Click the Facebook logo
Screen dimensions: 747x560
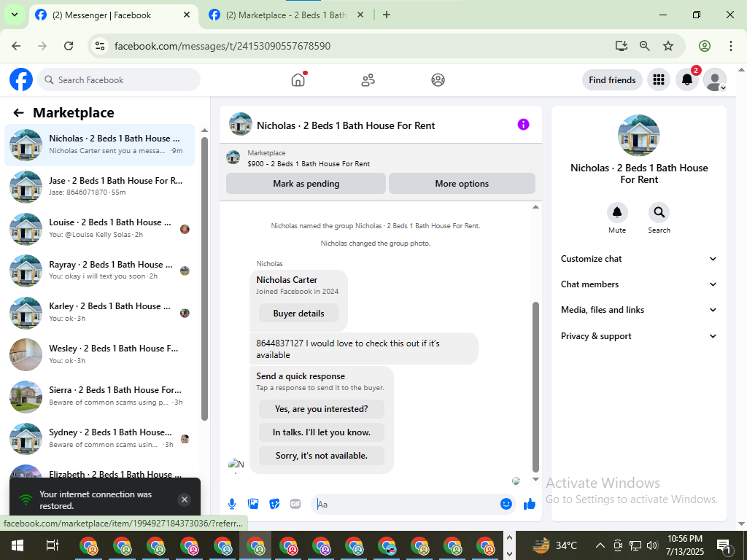(21, 79)
